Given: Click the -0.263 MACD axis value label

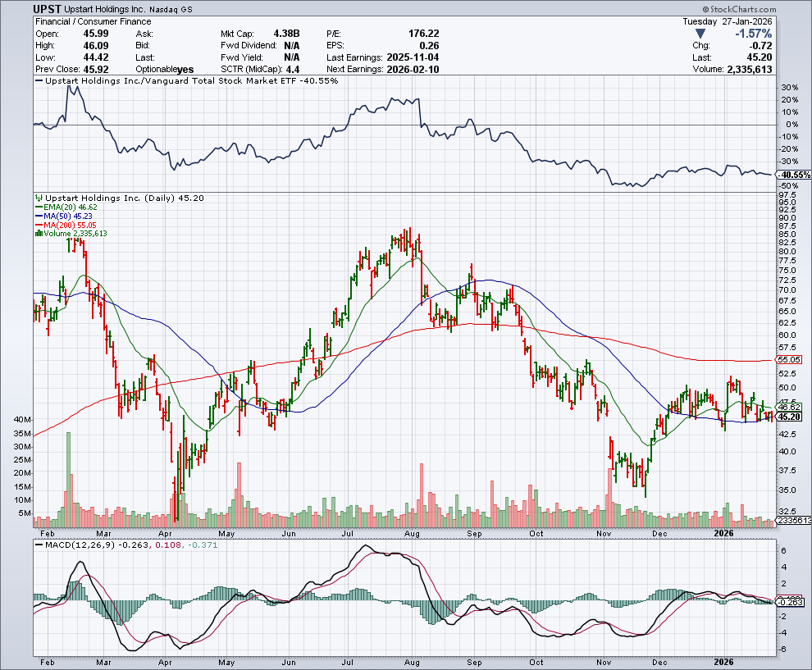Looking at the screenshot, I should pyautogui.click(x=790, y=602).
